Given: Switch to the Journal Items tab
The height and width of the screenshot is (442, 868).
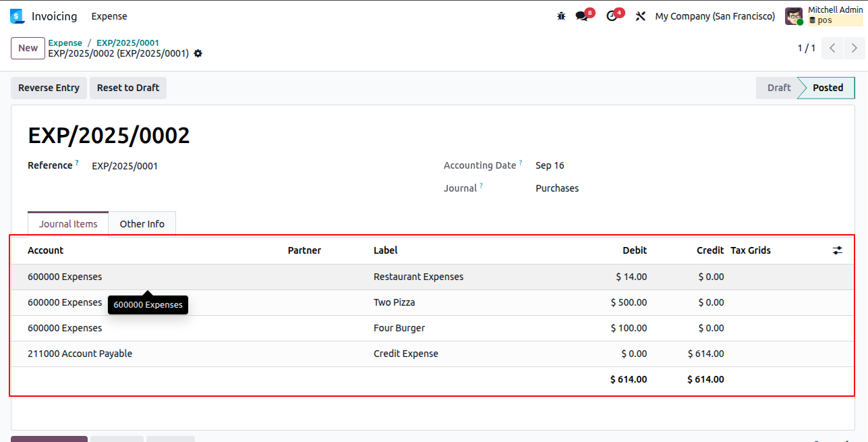Looking at the screenshot, I should pos(68,224).
